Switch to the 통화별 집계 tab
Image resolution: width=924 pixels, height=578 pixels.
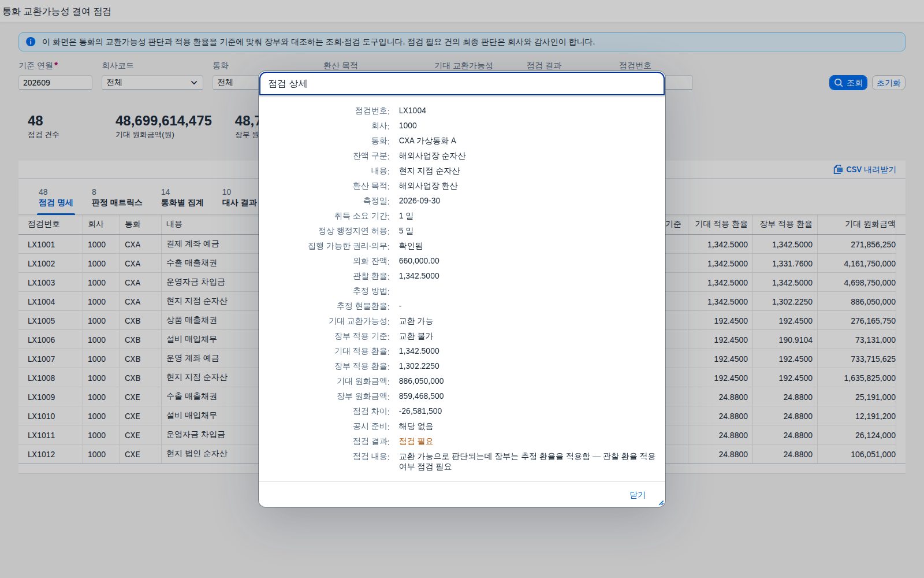[x=182, y=198]
